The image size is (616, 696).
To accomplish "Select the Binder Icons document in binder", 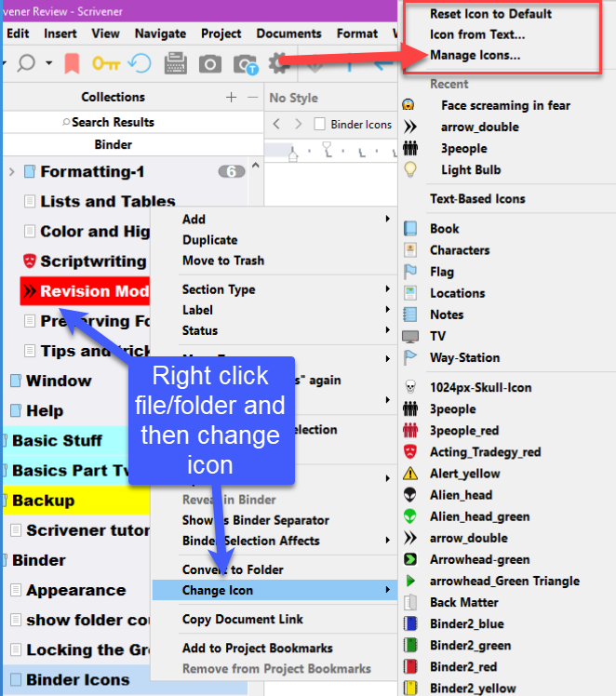I will (77, 680).
